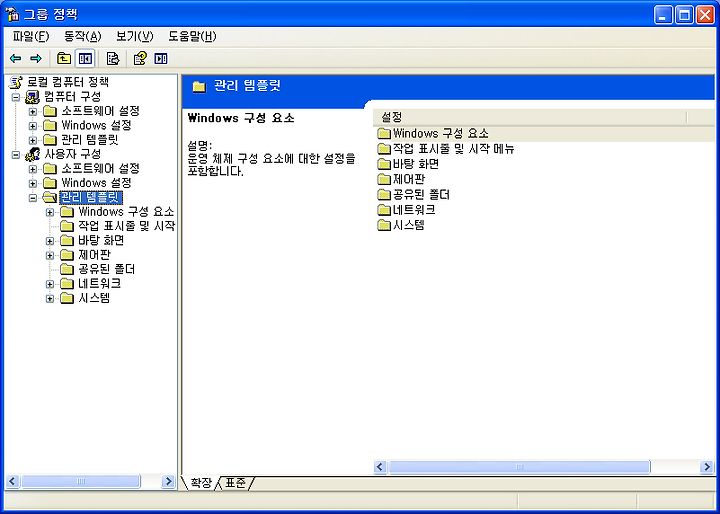720x514 pixels.
Task: Go up one level with folder icon
Action: point(63,58)
